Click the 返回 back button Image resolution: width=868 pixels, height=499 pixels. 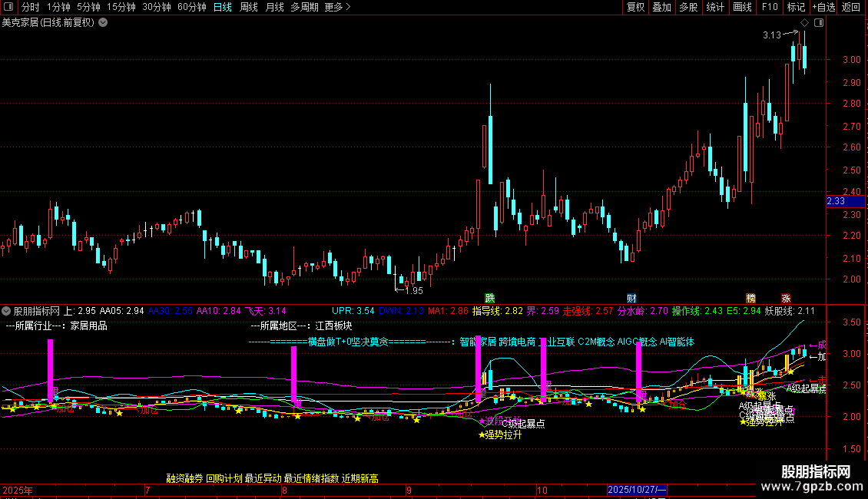coord(851,7)
